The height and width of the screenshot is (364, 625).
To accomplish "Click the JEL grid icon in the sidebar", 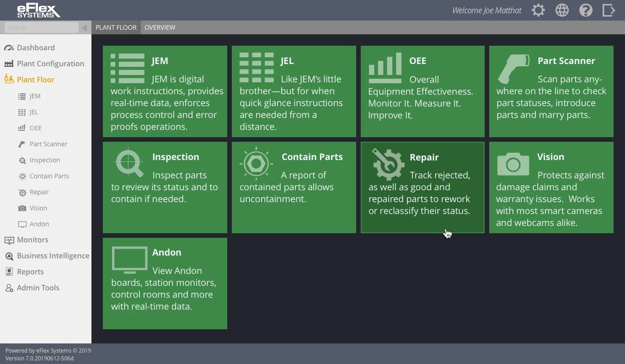I will point(21,112).
